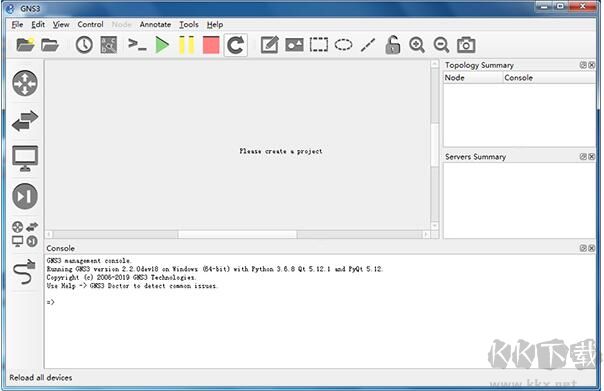The width and height of the screenshot is (604, 391).
Task: Sort by the Console column header
Action: click(x=550, y=78)
